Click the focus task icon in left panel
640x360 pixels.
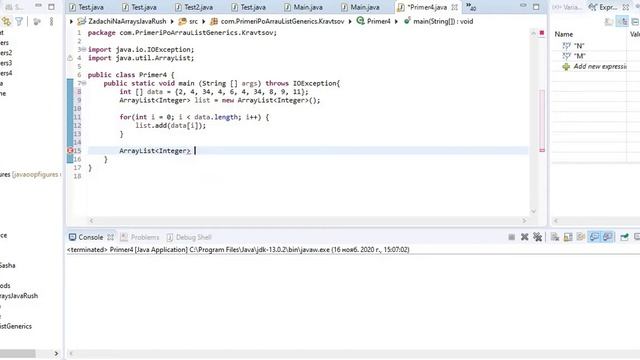[x=37, y=21]
